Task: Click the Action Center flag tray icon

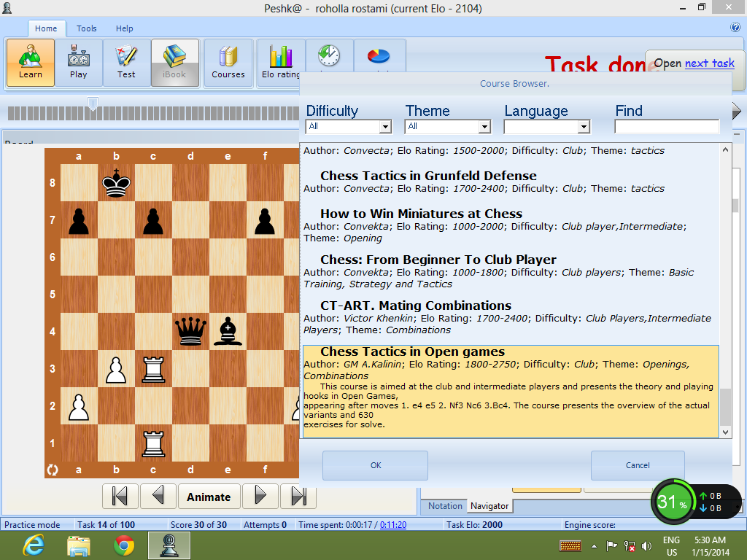Action: click(x=611, y=545)
